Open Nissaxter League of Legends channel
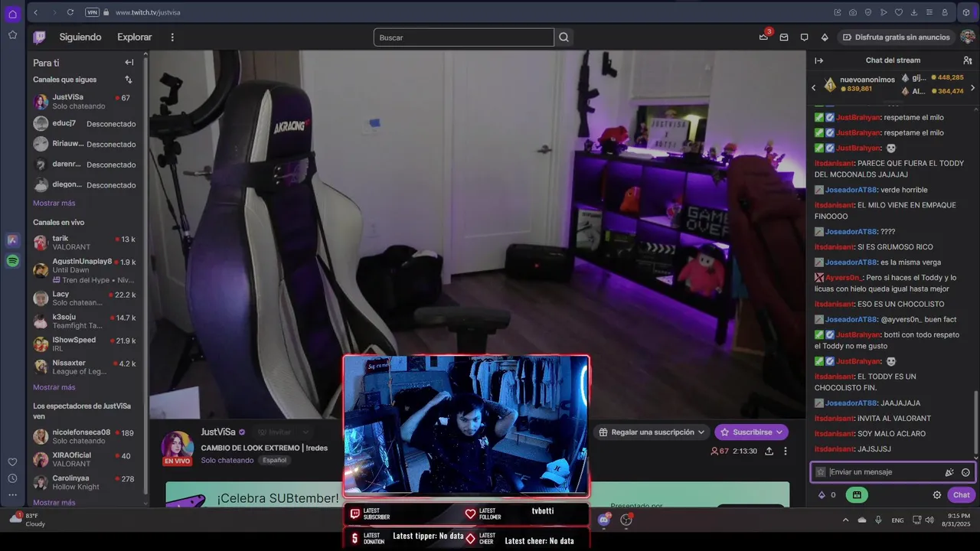Image resolution: width=980 pixels, height=551 pixels. pyautogui.click(x=84, y=367)
